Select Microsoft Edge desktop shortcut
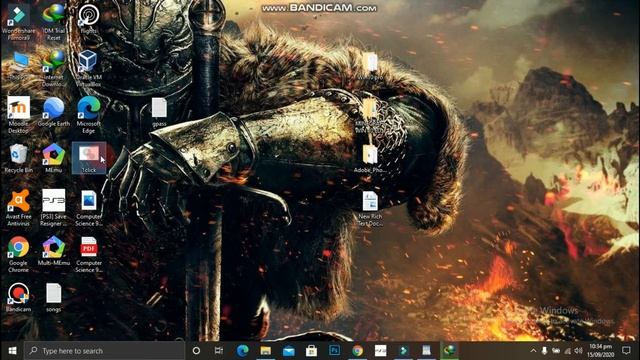Screen dimensions: 640x360 point(89,115)
